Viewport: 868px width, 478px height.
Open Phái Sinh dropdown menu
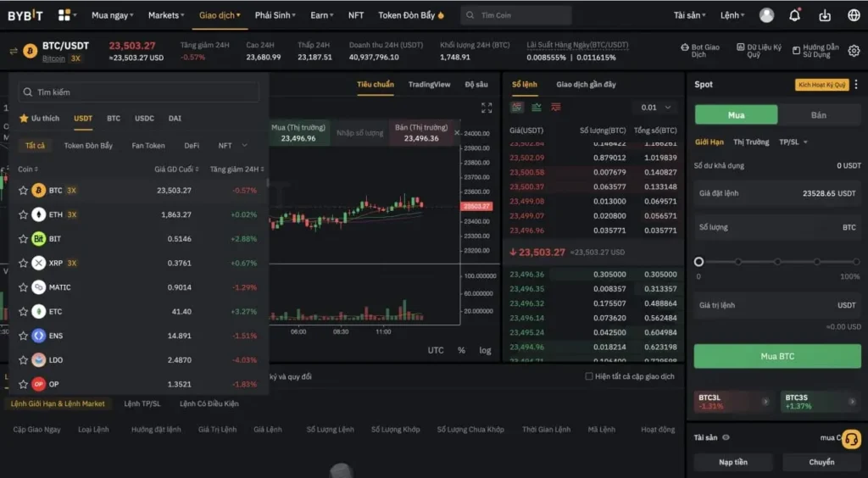pyautogui.click(x=275, y=15)
